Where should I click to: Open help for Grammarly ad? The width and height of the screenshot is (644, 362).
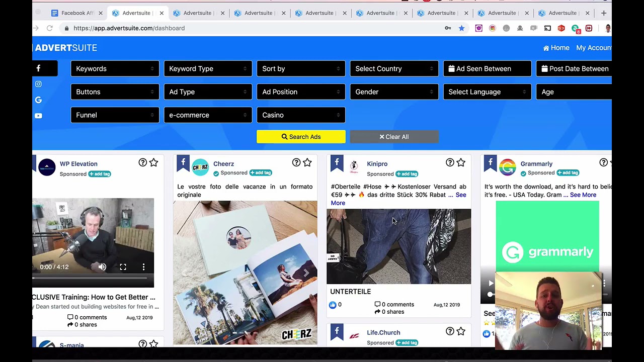pyautogui.click(x=603, y=162)
